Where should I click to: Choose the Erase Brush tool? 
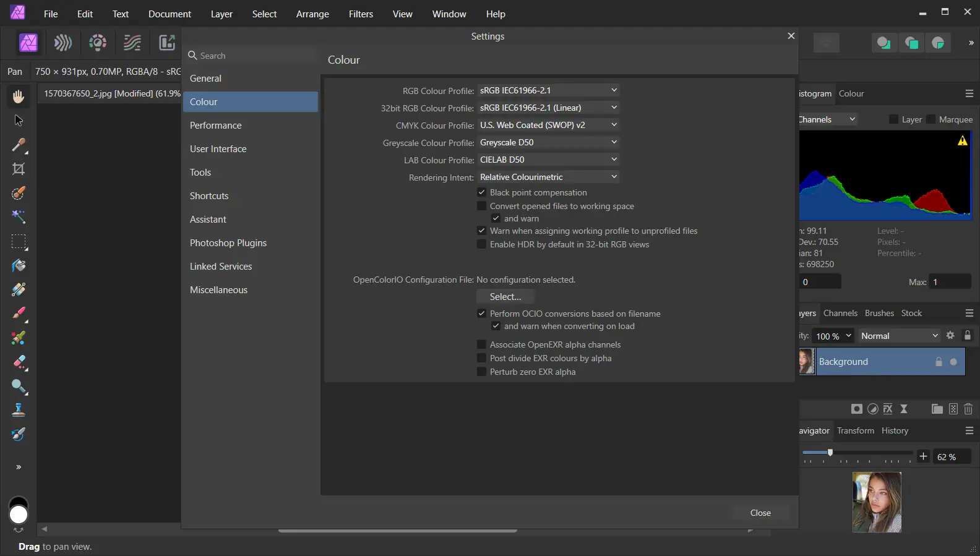point(19,362)
